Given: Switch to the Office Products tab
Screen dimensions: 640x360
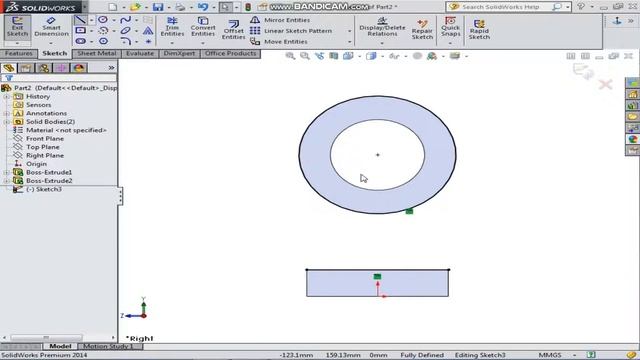Looking at the screenshot, I should 231,53.
